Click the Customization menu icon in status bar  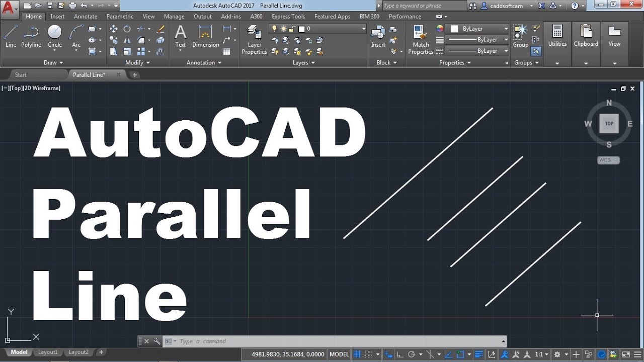tap(637, 354)
